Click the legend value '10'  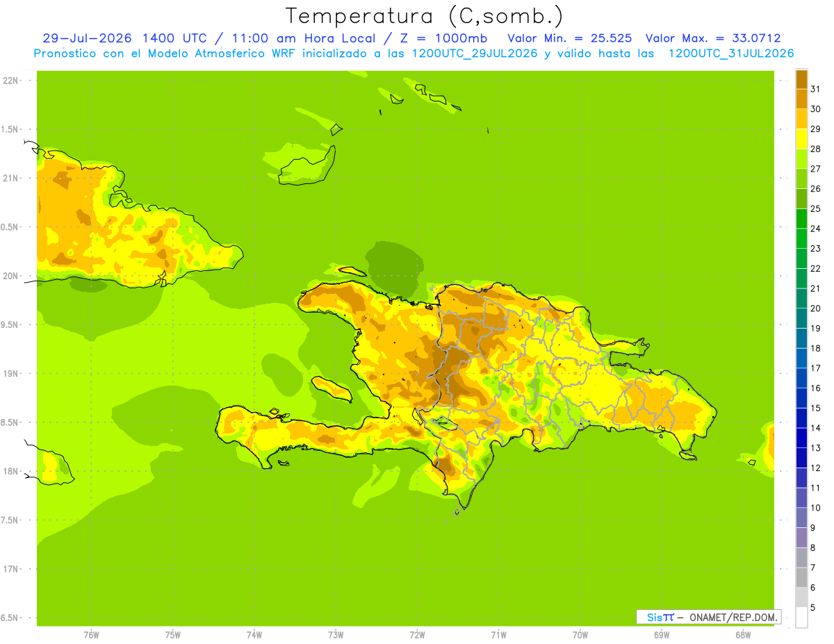tap(815, 508)
